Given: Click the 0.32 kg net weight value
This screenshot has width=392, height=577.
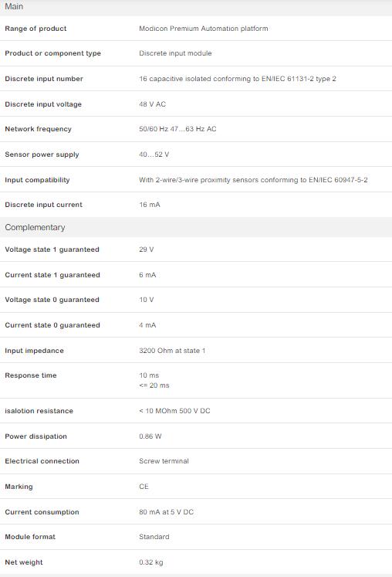Looking at the screenshot, I should click(x=150, y=562).
